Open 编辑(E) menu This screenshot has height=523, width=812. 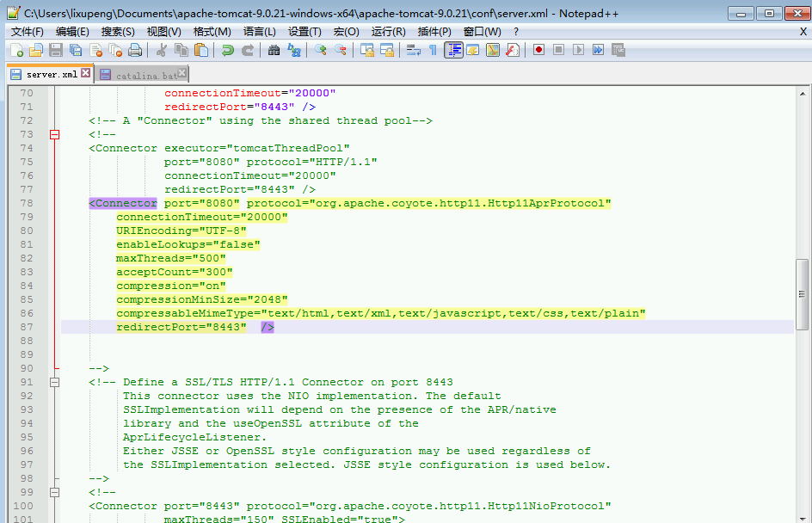tap(72, 32)
